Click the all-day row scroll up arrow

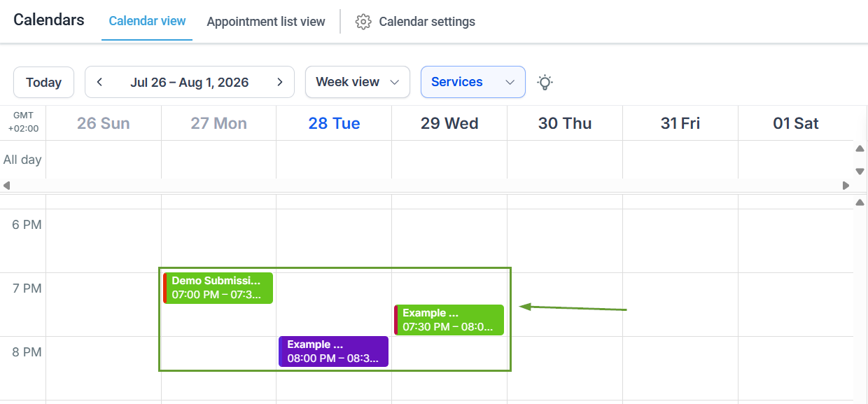click(x=860, y=148)
